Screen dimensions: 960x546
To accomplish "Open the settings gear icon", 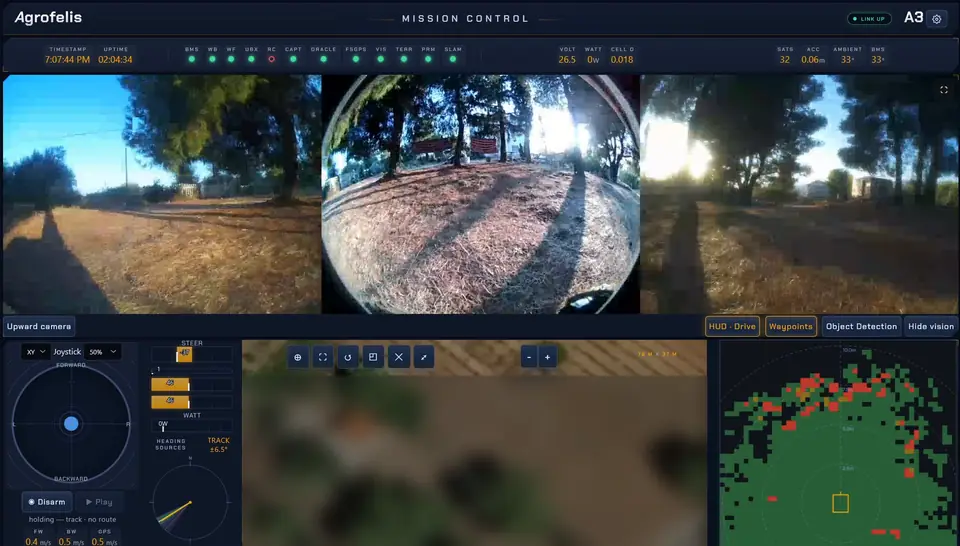I will tap(936, 19).
